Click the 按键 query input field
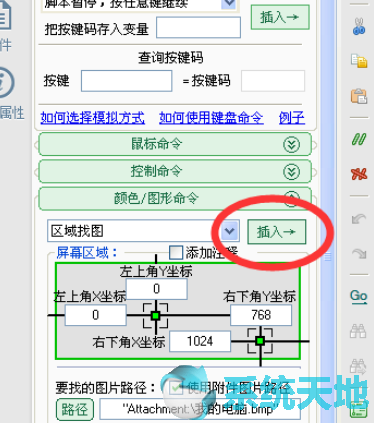Image resolution: width=374 pixels, height=423 pixels. point(127,81)
